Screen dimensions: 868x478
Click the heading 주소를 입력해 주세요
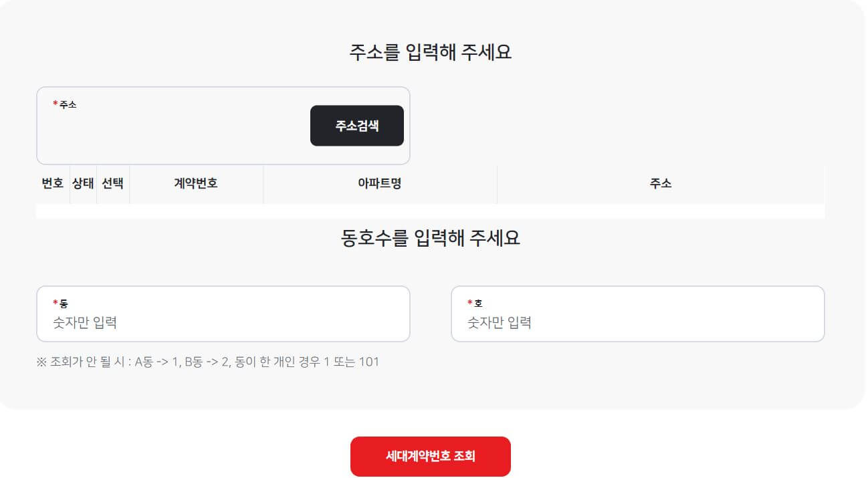click(x=431, y=51)
